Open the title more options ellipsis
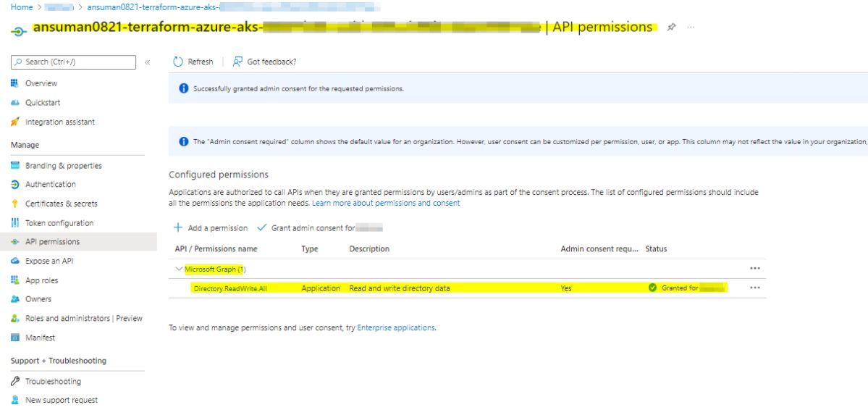868x410 pixels. coord(691,27)
